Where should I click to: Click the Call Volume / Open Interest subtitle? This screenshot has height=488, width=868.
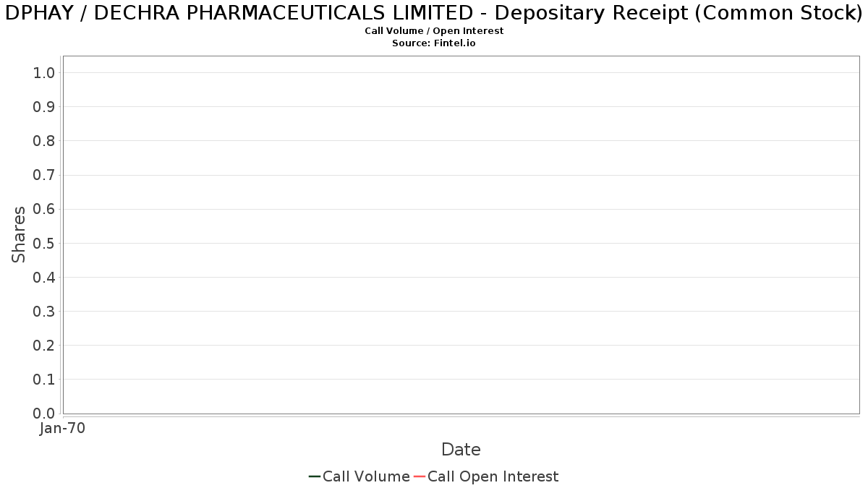click(x=434, y=31)
